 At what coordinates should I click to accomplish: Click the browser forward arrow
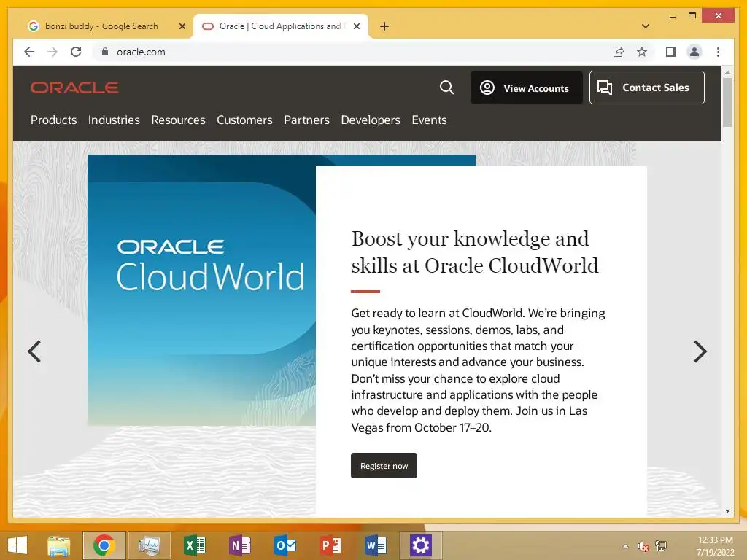53,52
